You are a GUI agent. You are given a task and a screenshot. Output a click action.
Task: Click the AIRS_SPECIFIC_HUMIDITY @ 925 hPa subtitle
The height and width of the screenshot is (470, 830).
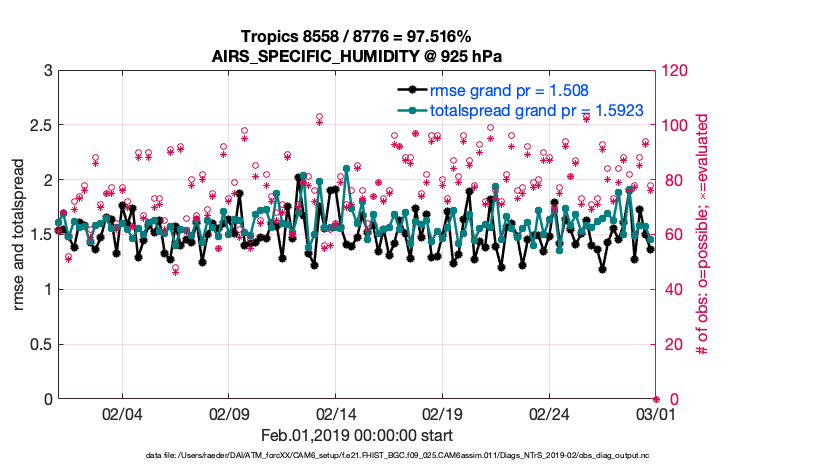click(356, 54)
